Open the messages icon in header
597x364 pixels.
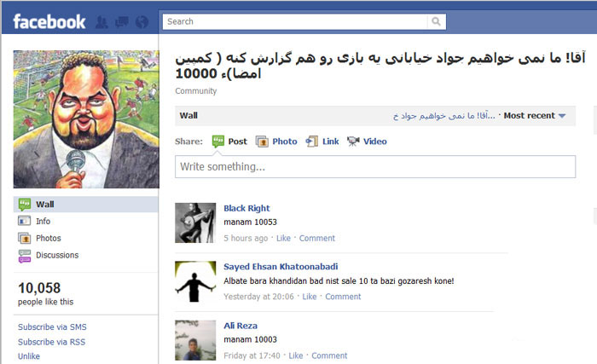coord(121,22)
